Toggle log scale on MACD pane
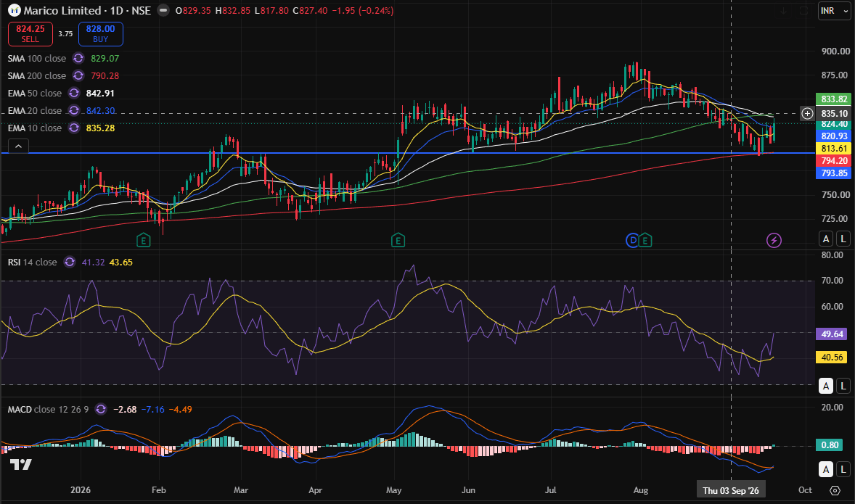This screenshot has height=504, width=855. pyautogui.click(x=843, y=469)
